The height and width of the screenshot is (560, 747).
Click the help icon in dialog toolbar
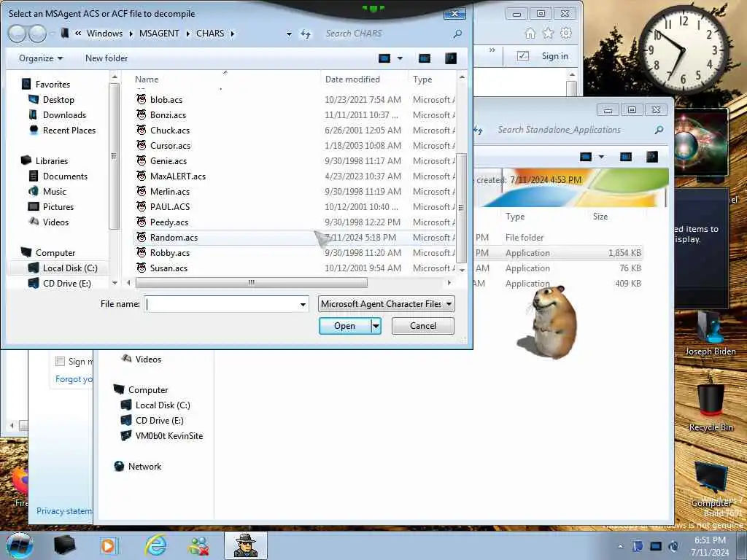pyautogui.click(x=450, y=58)
